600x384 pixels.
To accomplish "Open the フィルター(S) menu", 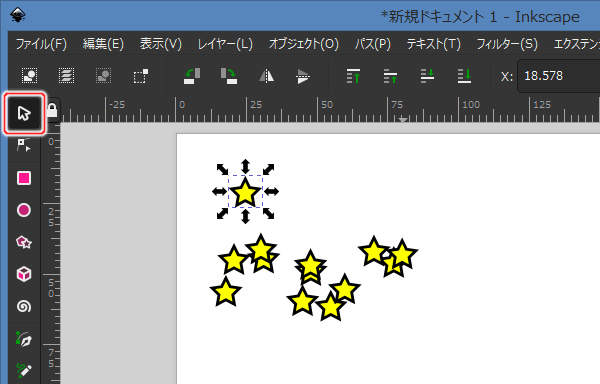I will pyautogui.click(x=507, y=44).
